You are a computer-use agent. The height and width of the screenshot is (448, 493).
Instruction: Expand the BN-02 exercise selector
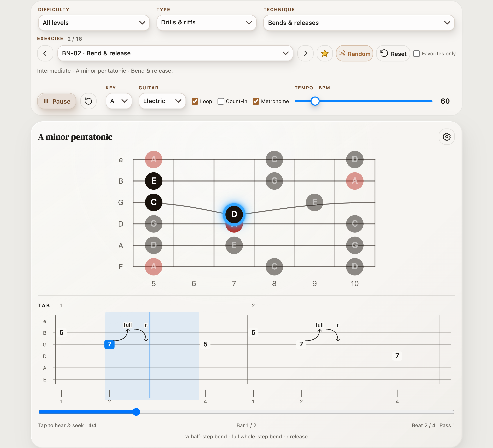[175, 53]
